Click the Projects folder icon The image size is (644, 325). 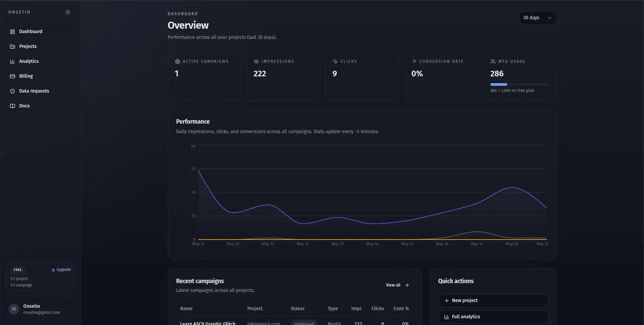(x=12, y=47)
